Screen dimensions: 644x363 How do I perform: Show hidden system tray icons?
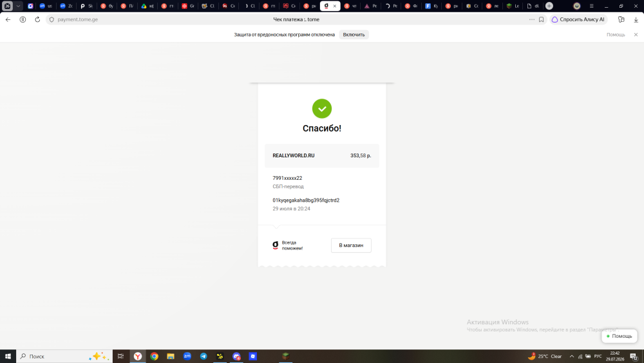pos(572,356)
